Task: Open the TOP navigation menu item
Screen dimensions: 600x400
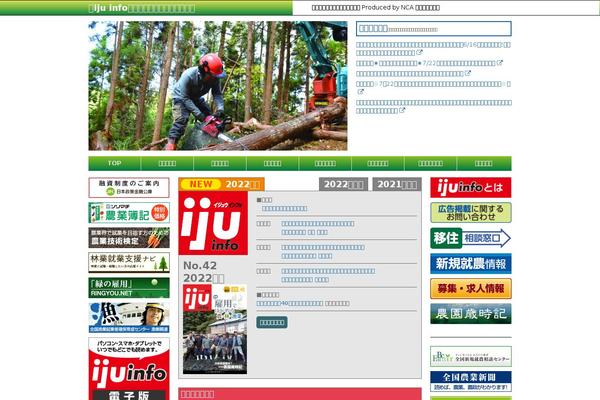Action: click(x=114, y=163)
